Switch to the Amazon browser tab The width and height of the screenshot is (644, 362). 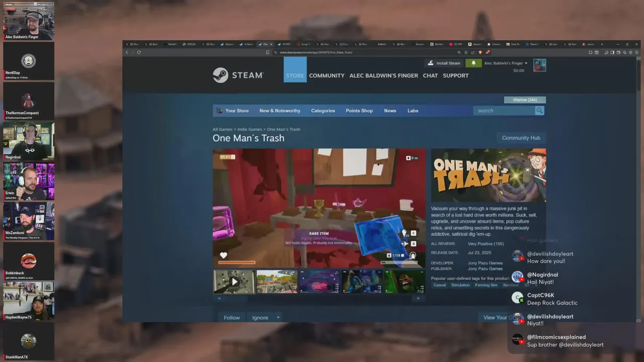475,44
